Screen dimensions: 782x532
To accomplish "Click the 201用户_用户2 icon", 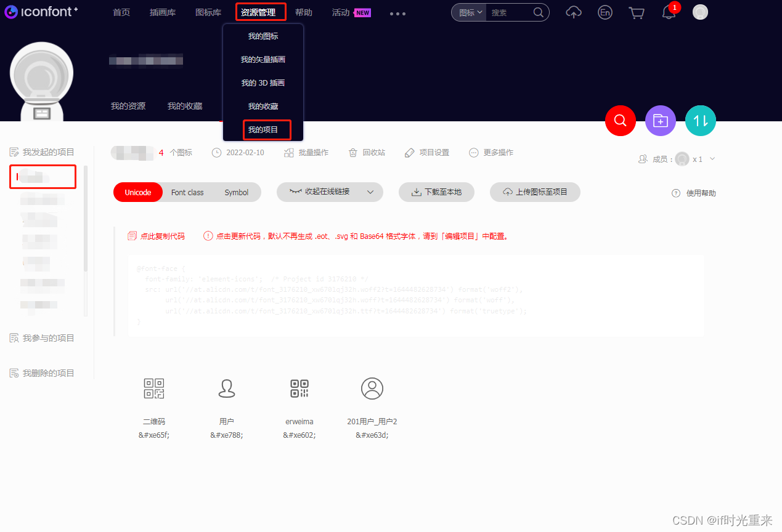I will coord(372,389).
